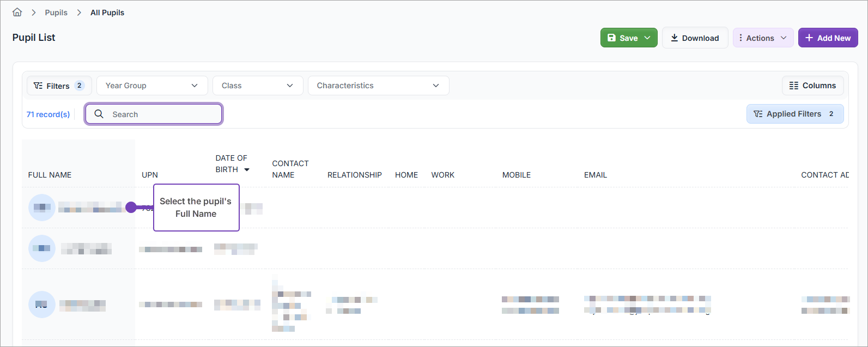The image size is (868, 347).
Task: Sort by the Full Name column header
Action: (x=50, y=175)
